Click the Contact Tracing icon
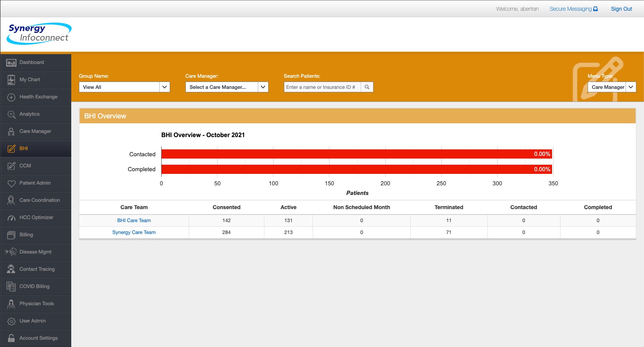The width and height of the screenshot is (644, 347). click(x=11, y=269)
